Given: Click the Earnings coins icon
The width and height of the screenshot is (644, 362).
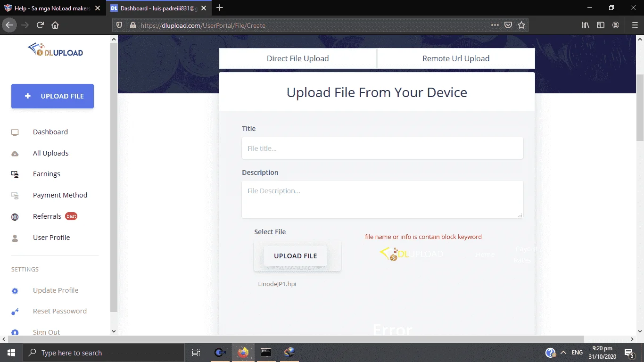Looking at the screenshot, I should tap(15, 174).
